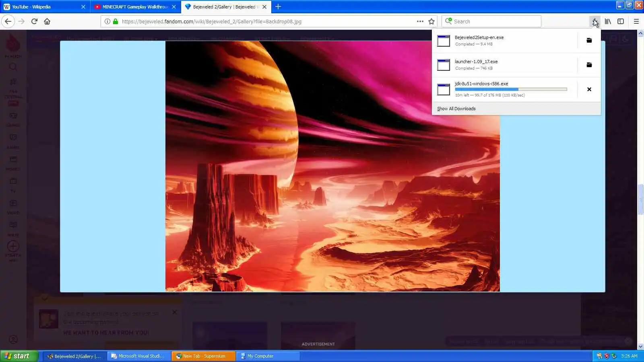Show site information in the address bar
The image size is (644, 362).
(x=107, y=21)
